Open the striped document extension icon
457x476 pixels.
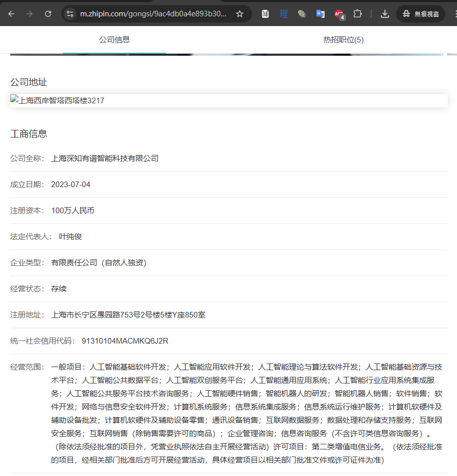265,14
